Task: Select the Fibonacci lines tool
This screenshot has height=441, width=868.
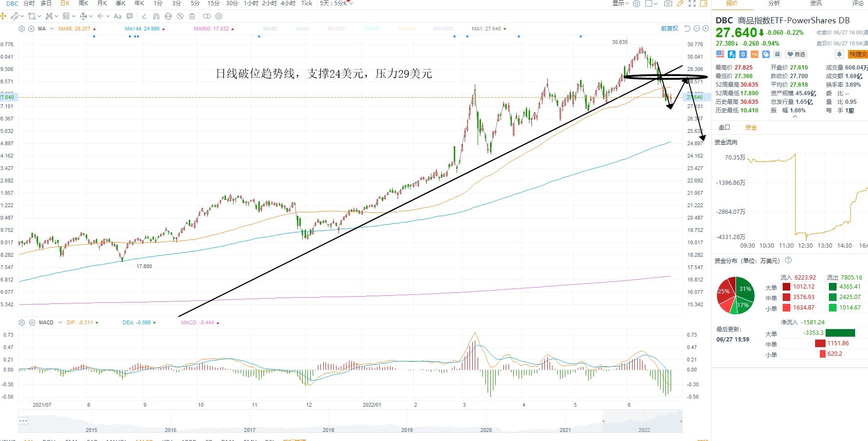Action: coord(66,16)
